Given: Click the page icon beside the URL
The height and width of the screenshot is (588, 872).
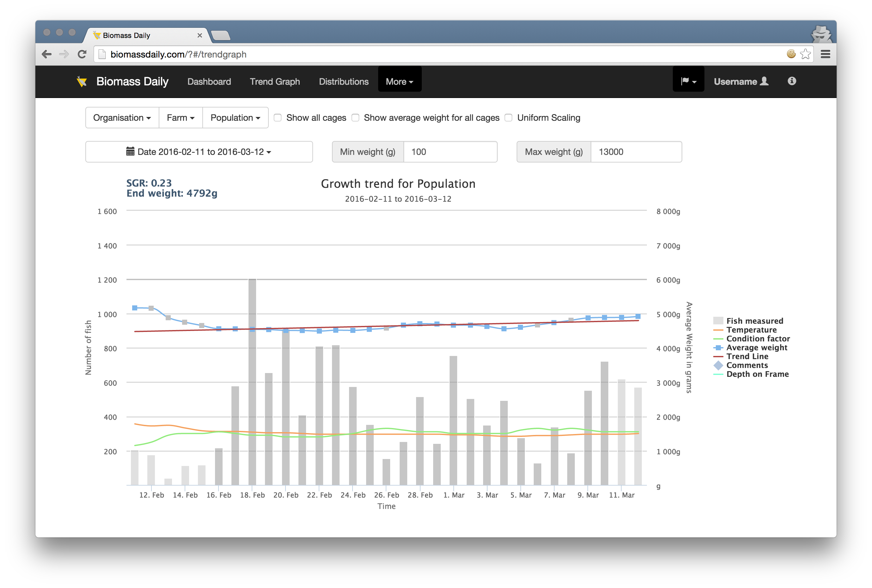Looking at the screenshot, I should point(102,54).
